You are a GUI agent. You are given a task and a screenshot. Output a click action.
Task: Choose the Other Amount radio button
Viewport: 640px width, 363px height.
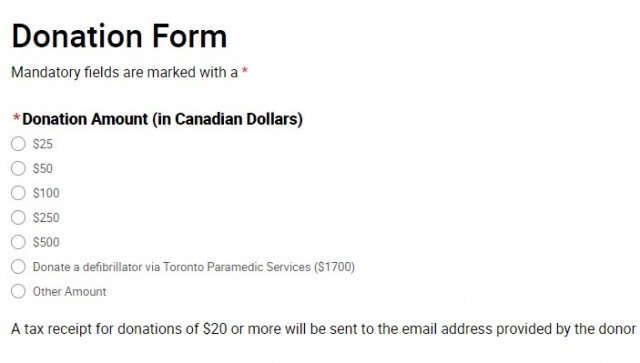tap(18, 291)
